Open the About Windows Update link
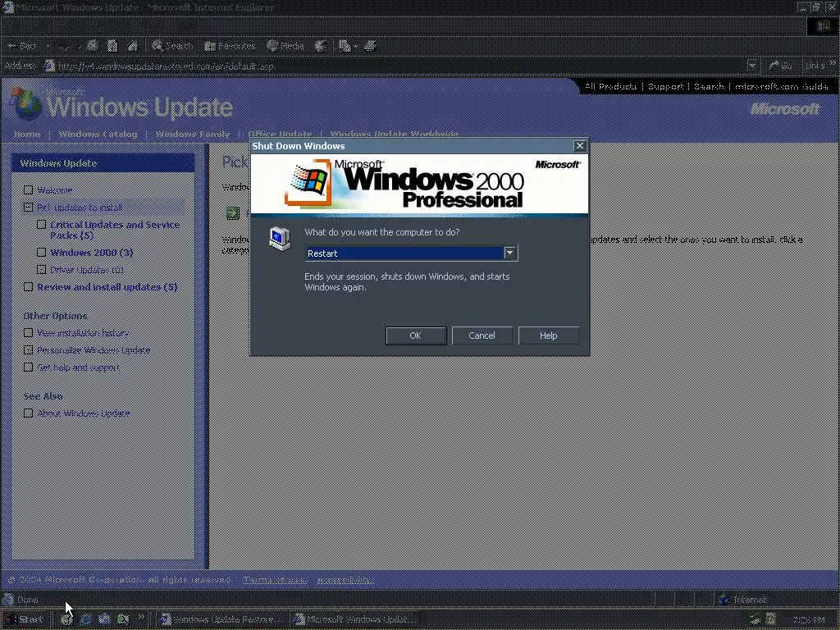 [x=84, y=413]
